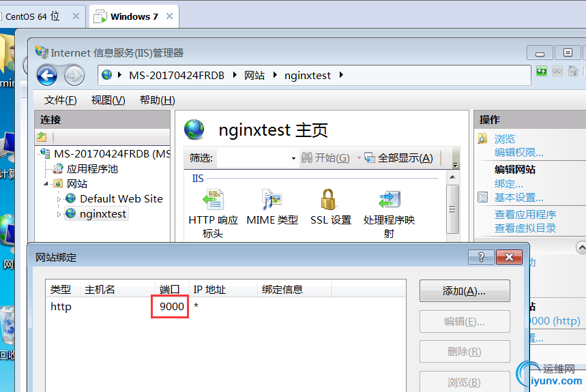The height and width of the screenshot is (392, 586).
Task: Select the nginxtest site in the tree
Action: (x=103, y=214)
